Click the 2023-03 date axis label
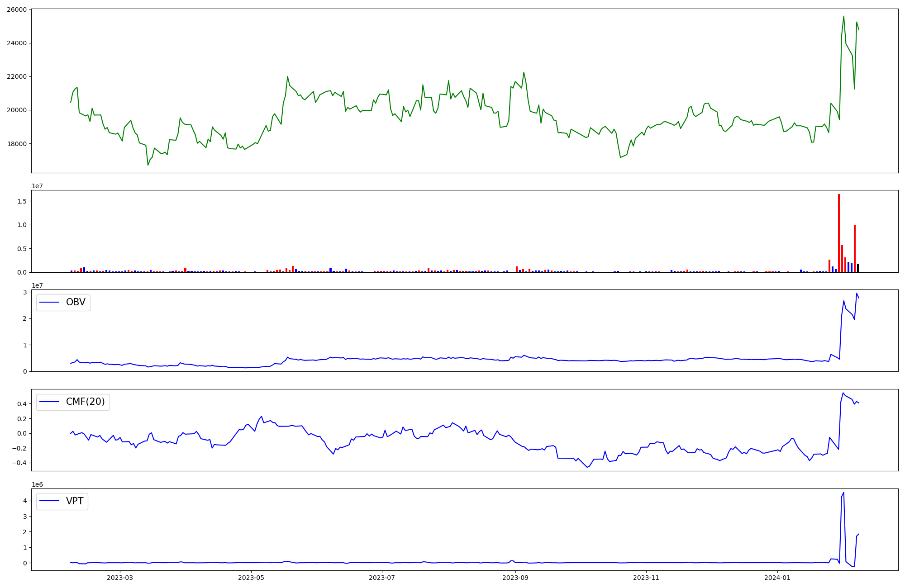905x588 pixels. coord(120,578)
